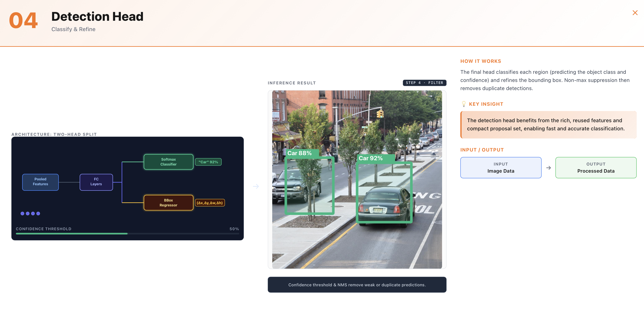
Task: Click the CONFIDENCE THRESHOLD label
Action: [x=43, y=229]
